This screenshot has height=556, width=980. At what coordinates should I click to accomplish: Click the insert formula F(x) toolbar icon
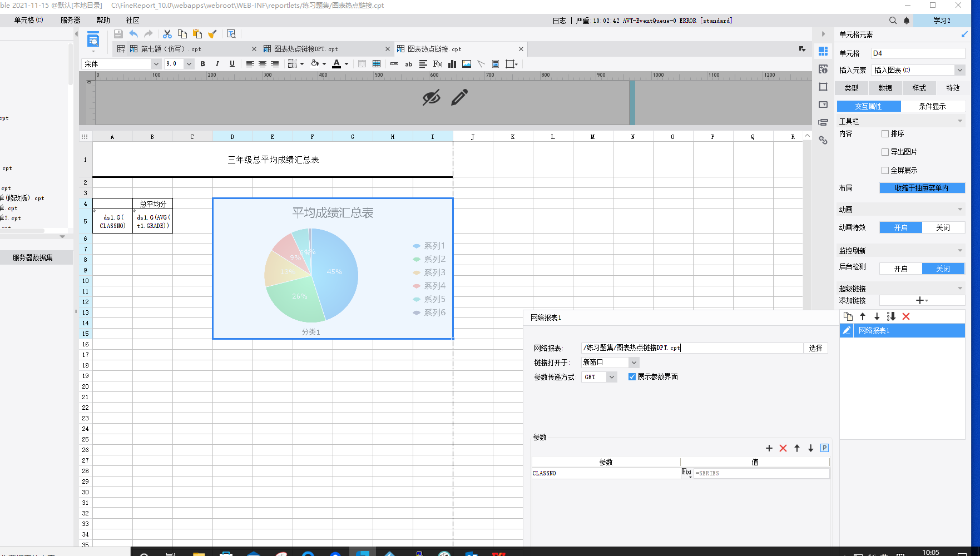438,64
